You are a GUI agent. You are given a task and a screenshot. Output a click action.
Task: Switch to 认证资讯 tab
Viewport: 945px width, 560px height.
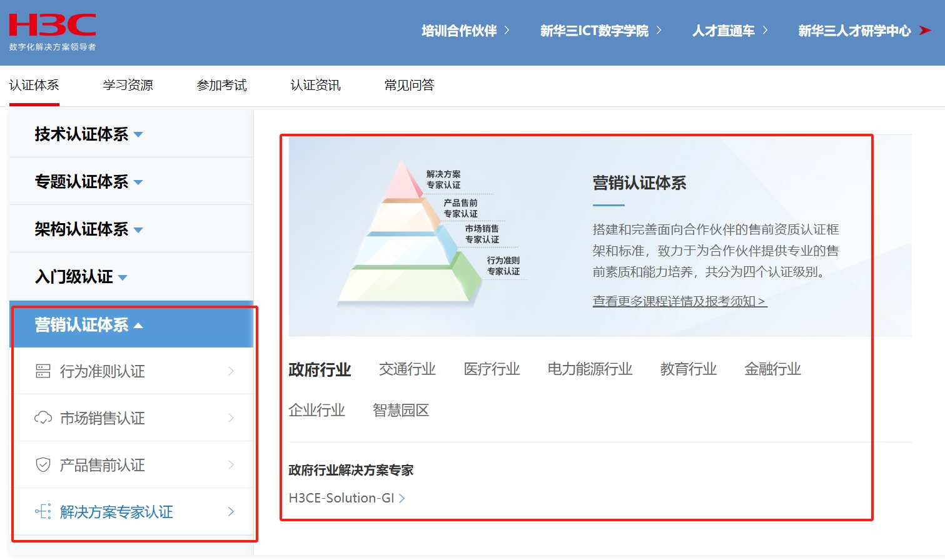(316, 85)
